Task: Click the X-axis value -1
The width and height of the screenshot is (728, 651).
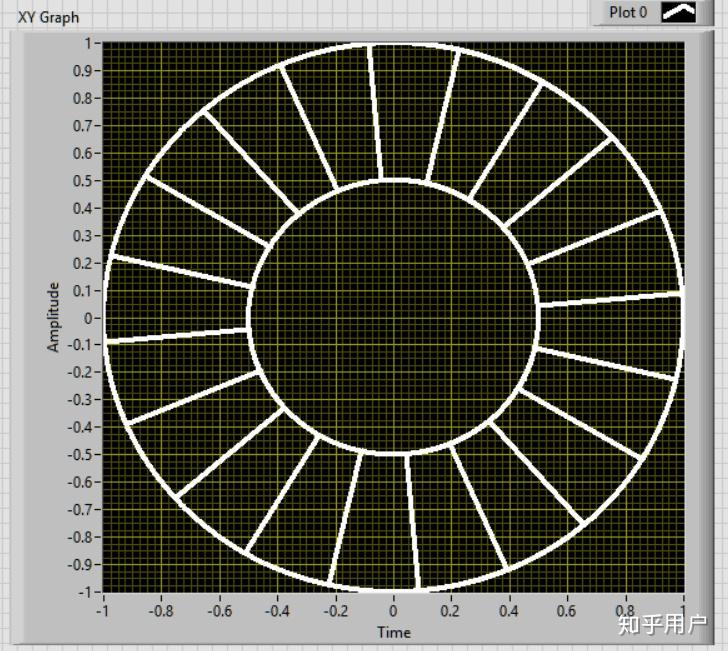Action: coord(103,611)
